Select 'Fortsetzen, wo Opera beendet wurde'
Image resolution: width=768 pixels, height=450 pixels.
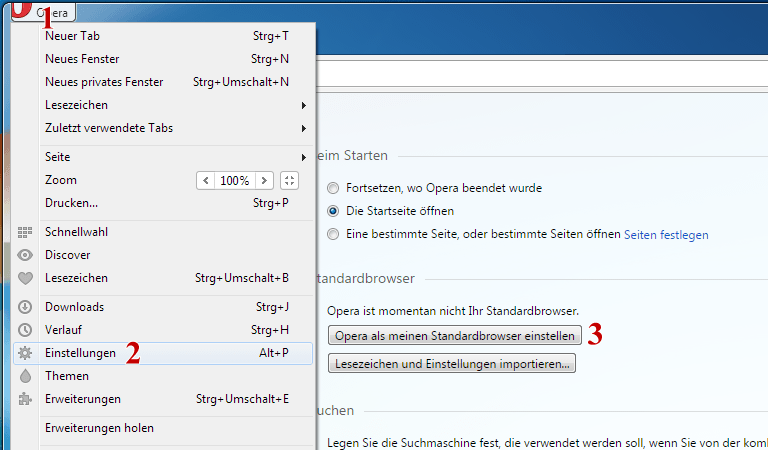click(x=333, y=188)
